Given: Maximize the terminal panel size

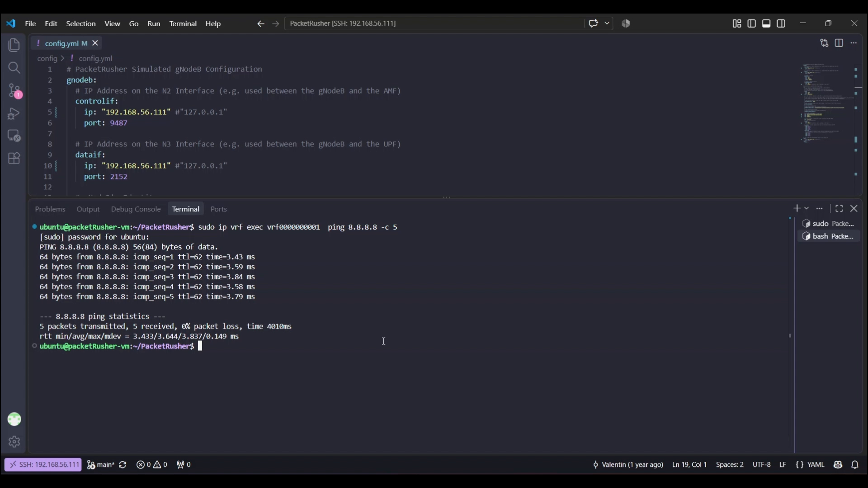Looking at the screenshot, I should click(x=840, y=209).
